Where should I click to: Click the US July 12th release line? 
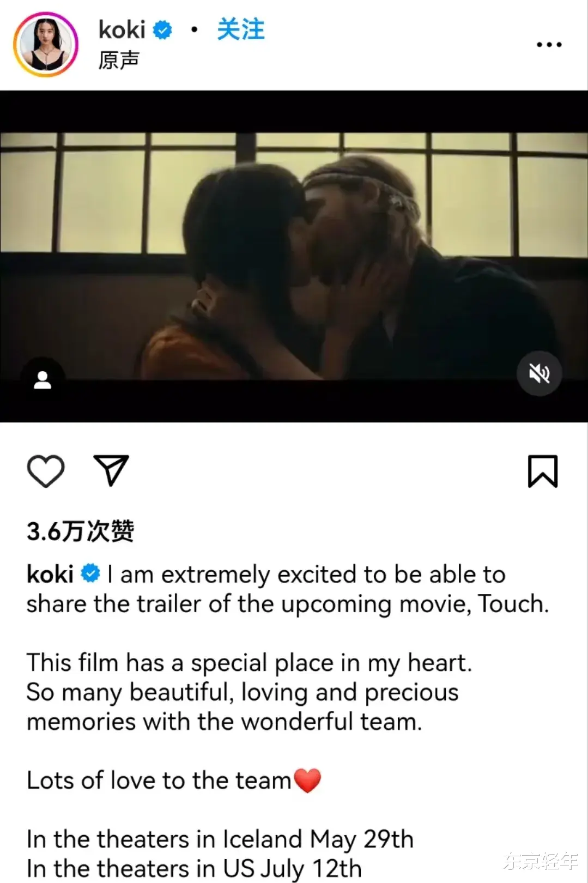pos(194,869)
